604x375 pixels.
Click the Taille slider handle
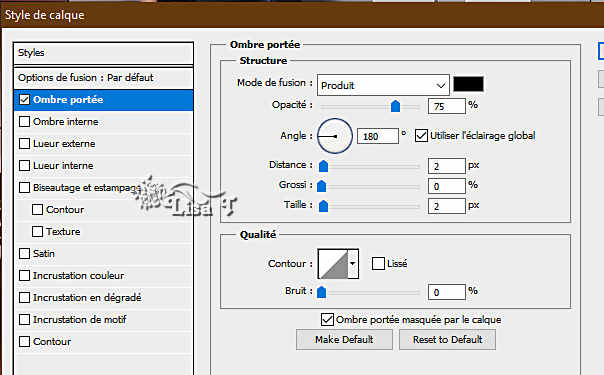coord(324,206)
